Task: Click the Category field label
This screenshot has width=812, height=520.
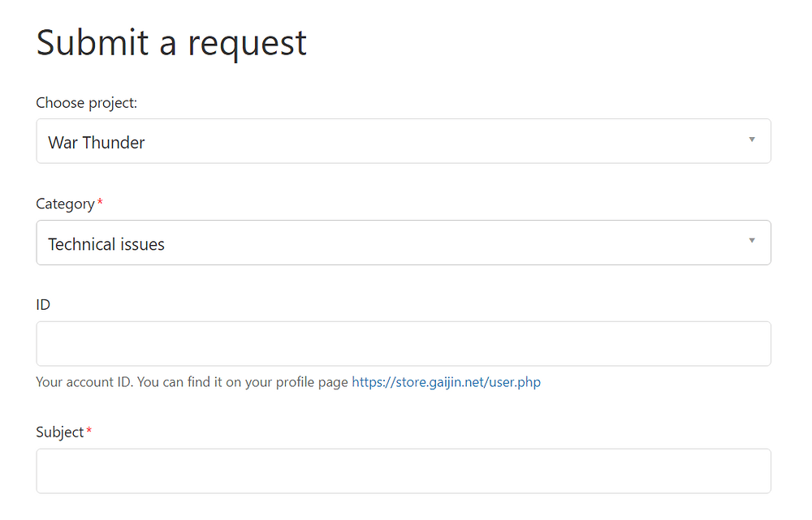Action: click(65, 204)
